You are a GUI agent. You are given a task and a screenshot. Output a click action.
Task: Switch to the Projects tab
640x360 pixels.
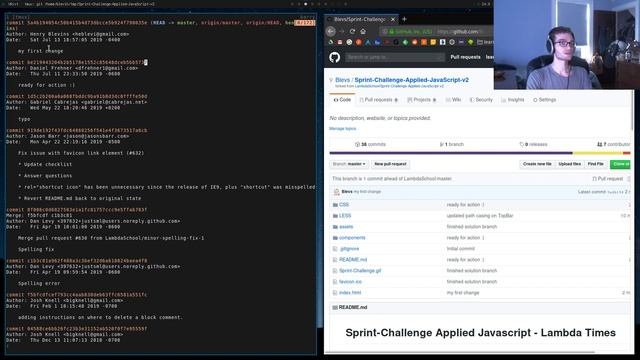pyautogui.click(x=422, y=100)
